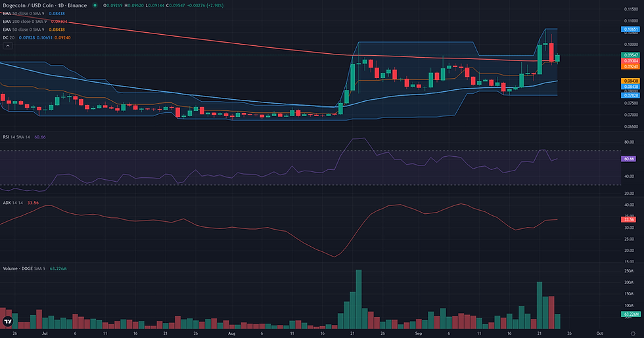Click the Sep label on time axis
The width and height of the screenshot is (644, 338).
419,333
